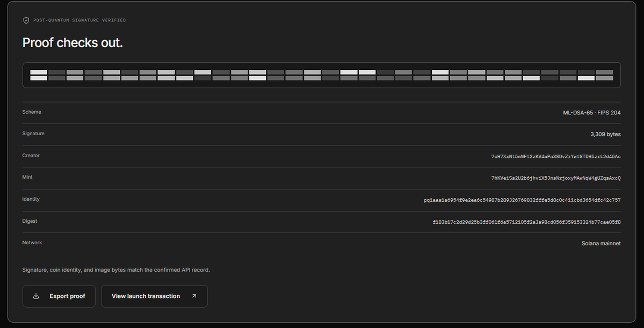
Task: Click the Network row label
Action: (32, 243)
